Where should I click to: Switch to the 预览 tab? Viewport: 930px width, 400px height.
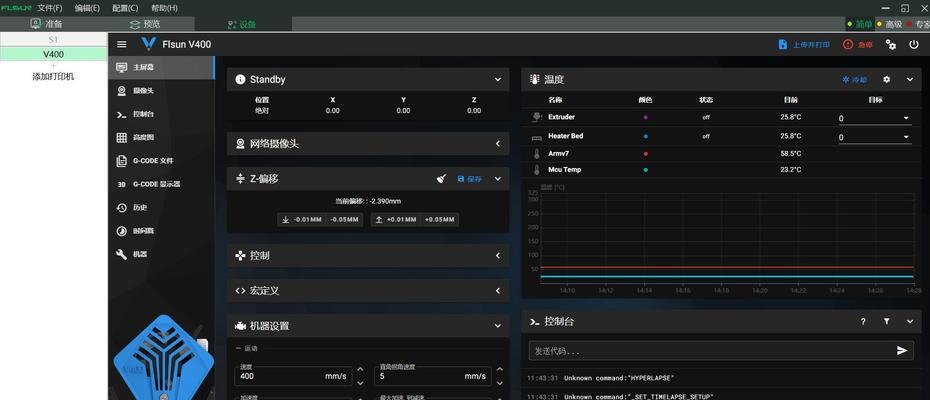[145, 24]
